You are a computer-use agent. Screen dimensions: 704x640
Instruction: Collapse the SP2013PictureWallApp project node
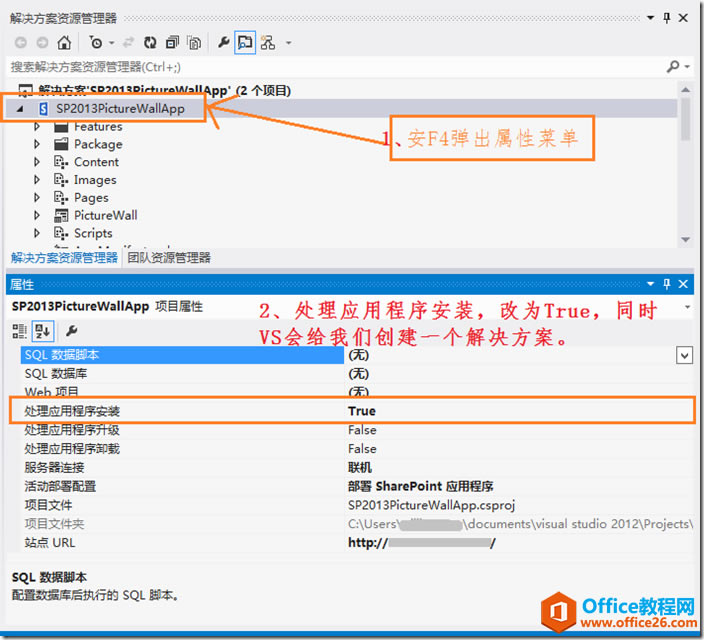[20, 109]
